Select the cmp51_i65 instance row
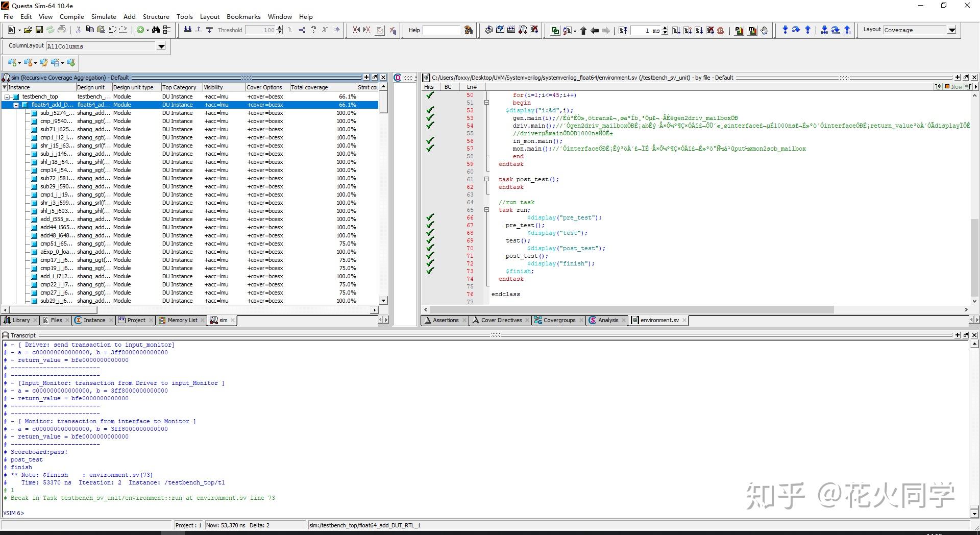Viewport: 980px width, 535px height. (57, 244)
